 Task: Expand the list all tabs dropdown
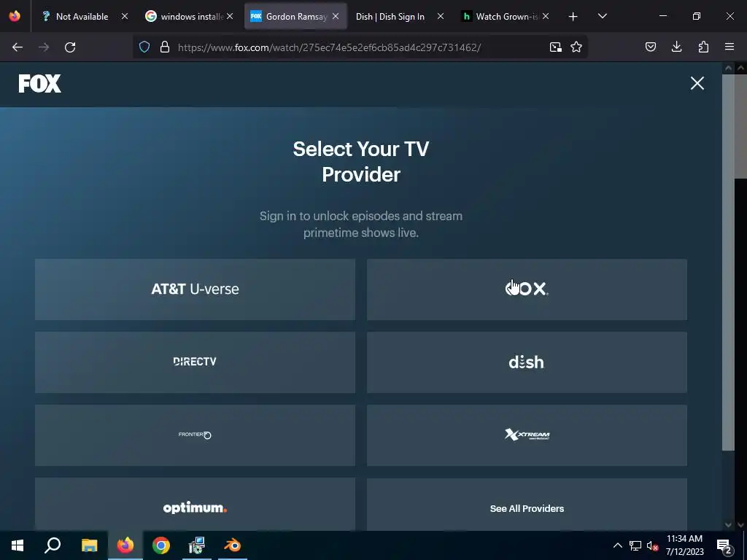603,17
